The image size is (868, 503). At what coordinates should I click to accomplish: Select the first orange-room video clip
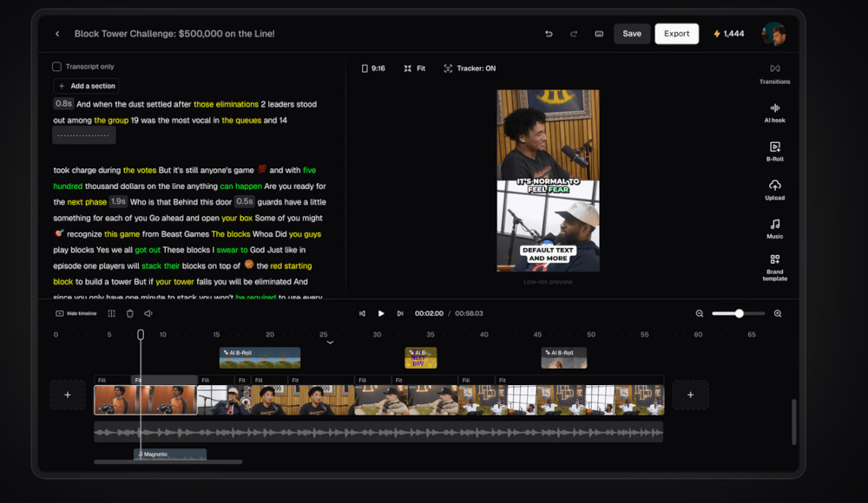point(145,400)
